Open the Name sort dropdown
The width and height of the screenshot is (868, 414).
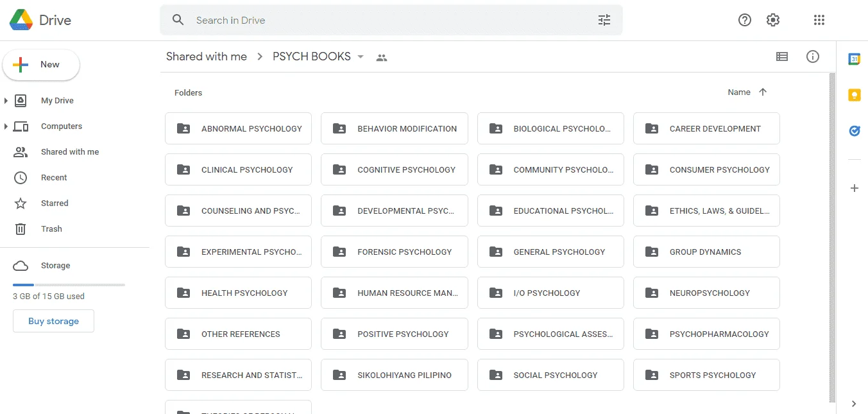pos(739,92)
